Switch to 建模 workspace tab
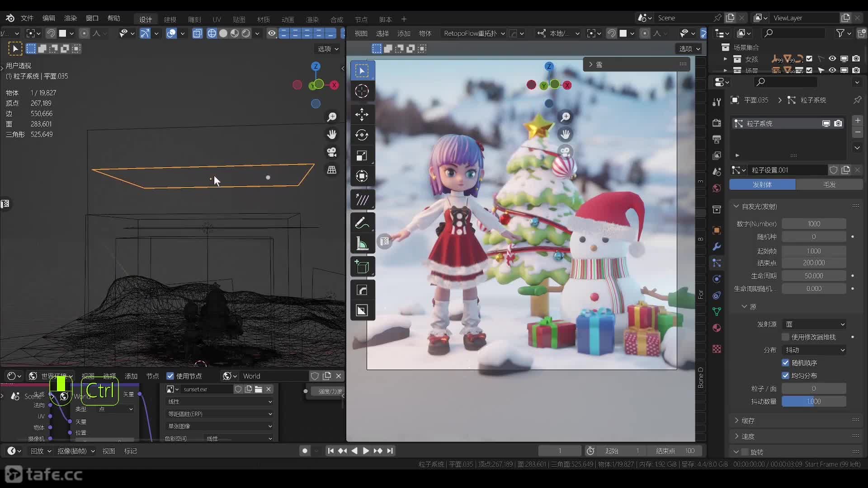The width and height of the screenshot is (868, 488). click(170, 19)
